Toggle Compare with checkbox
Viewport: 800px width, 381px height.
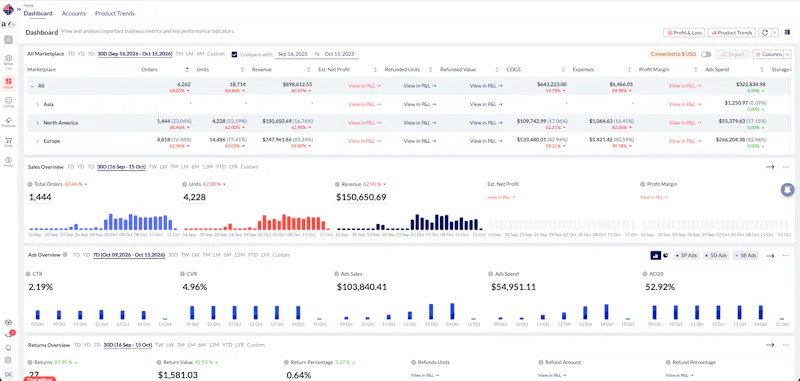(234, 54)
